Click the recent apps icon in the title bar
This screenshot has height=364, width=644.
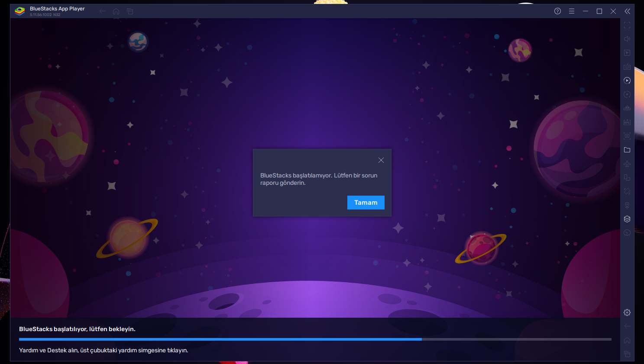pyautogui.click(x=130, y=11)
